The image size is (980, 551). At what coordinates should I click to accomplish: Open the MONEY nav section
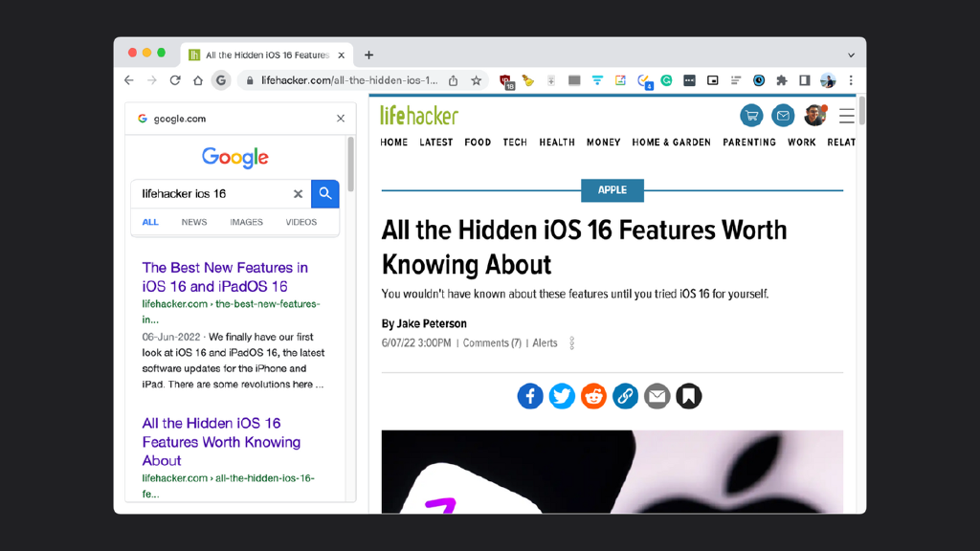pyautogui.click(x=603, y=143)
